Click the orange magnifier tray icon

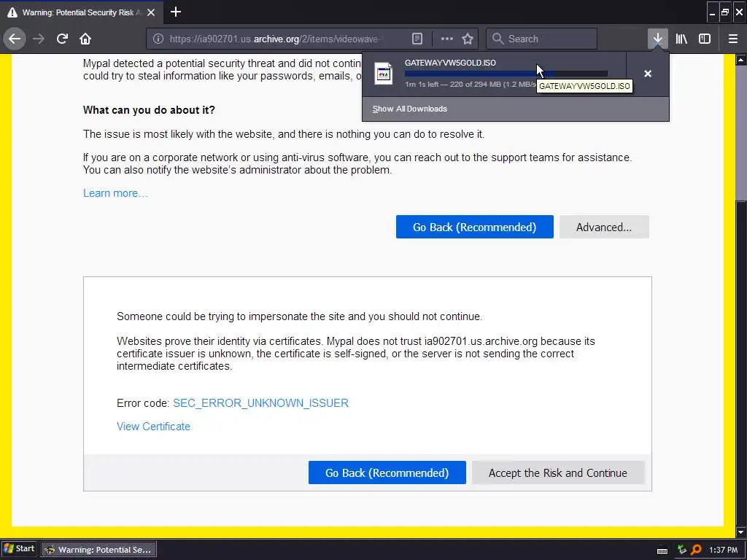coord(696,550)
